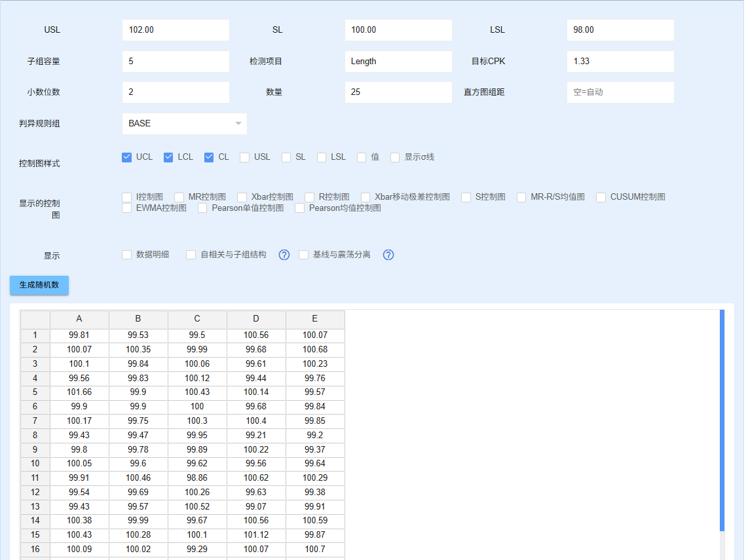Enable the Pearson均值控制图 checkbox

(x=300, y=208)
